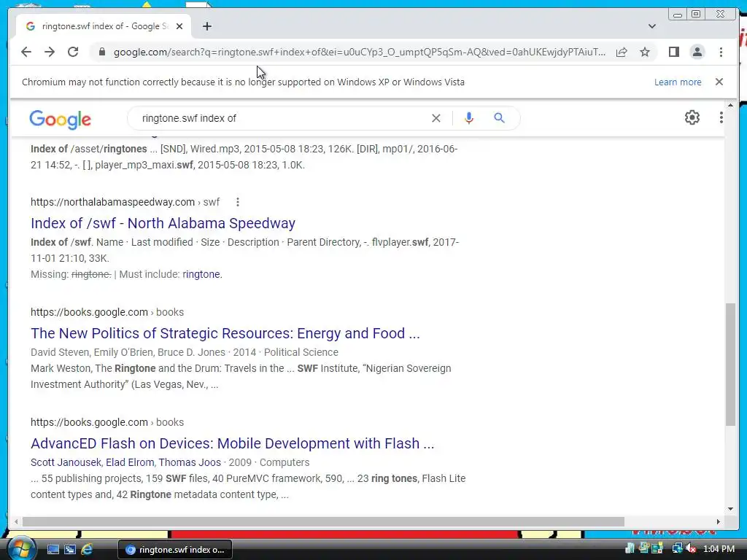The image size is (747, 560).
Task: Edit the Google search box text
Action: [x=281, y=118]
